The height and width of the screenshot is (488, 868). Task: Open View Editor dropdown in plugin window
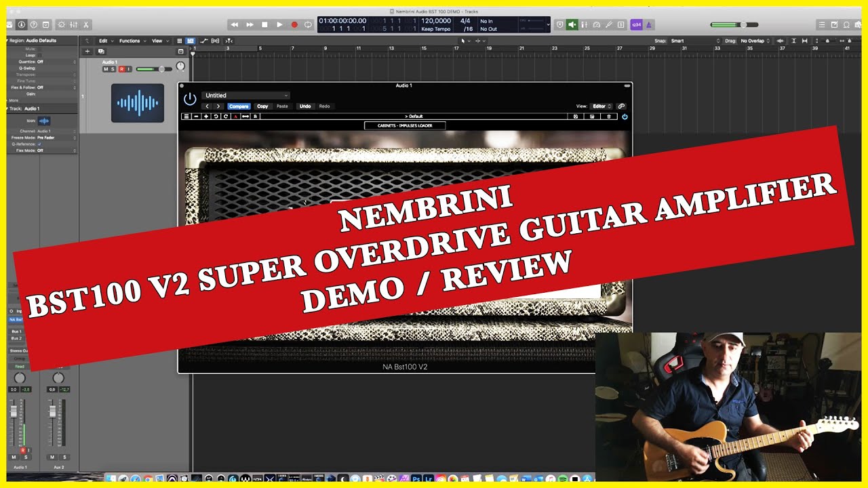point(601,106)
